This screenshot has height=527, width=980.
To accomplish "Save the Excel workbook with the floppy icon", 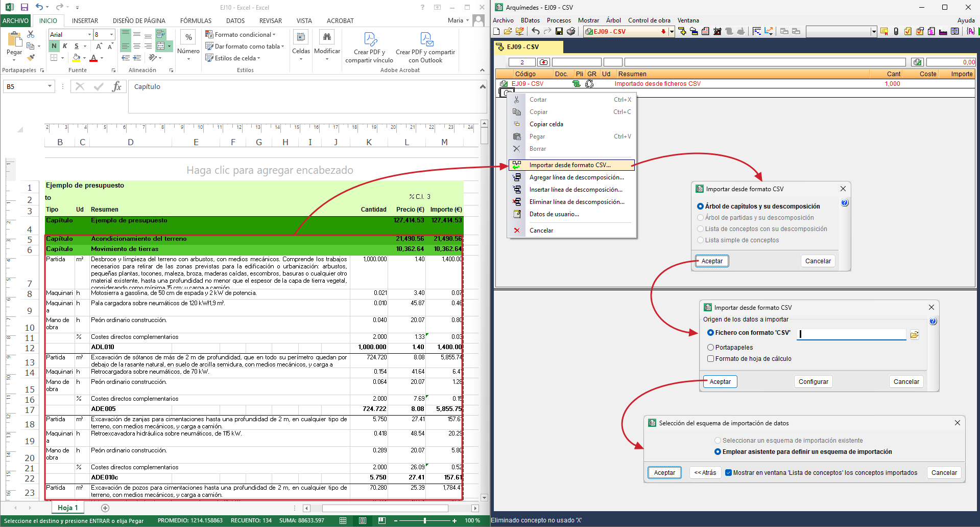I will [x=24, y=7].
